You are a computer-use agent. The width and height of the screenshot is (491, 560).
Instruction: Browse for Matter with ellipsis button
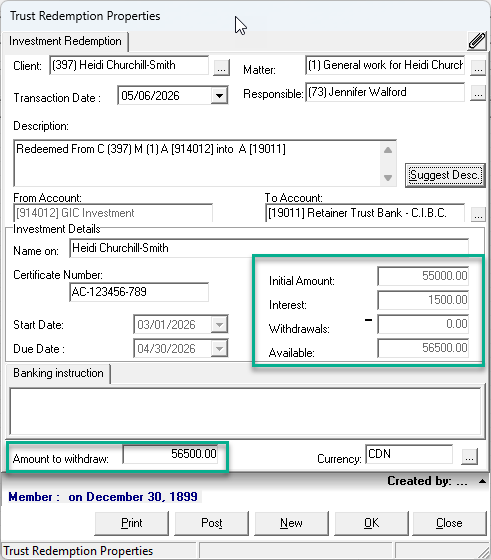click(478, 68)
